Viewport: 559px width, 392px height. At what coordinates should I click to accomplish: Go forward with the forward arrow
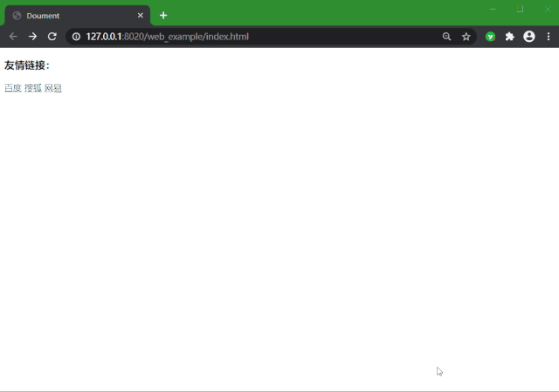tap(33, 37)
